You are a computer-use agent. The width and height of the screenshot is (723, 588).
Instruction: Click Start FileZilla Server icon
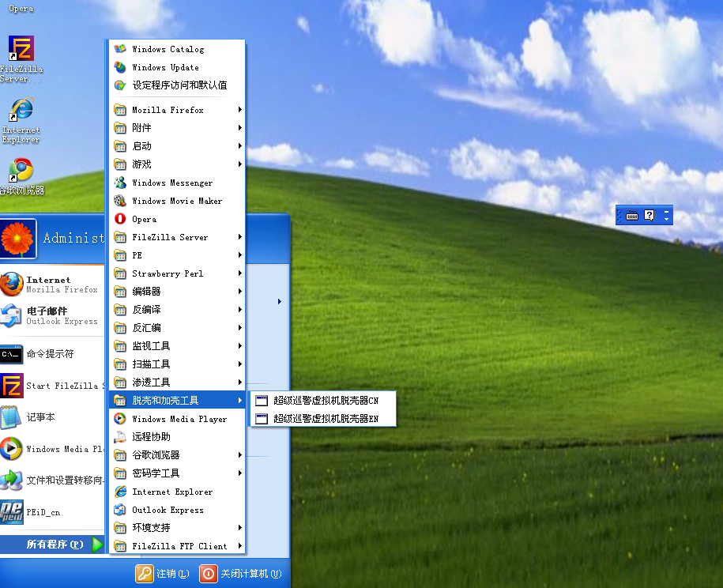[x=12, y=386]
